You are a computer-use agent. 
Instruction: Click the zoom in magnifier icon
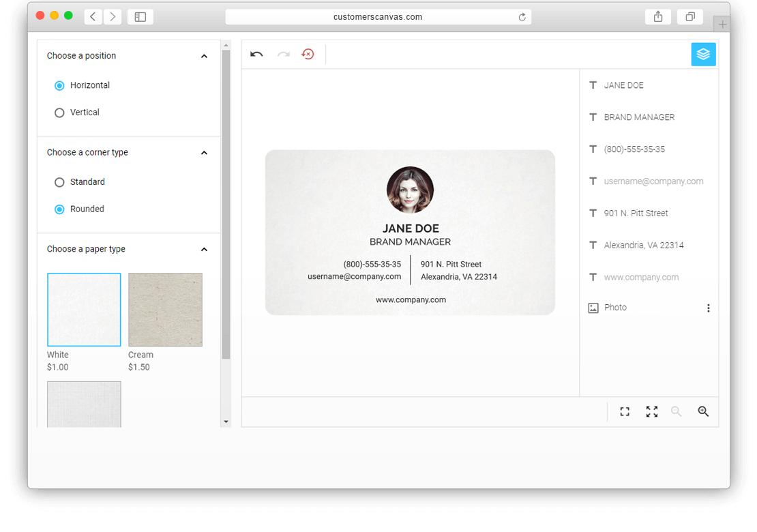703,411
